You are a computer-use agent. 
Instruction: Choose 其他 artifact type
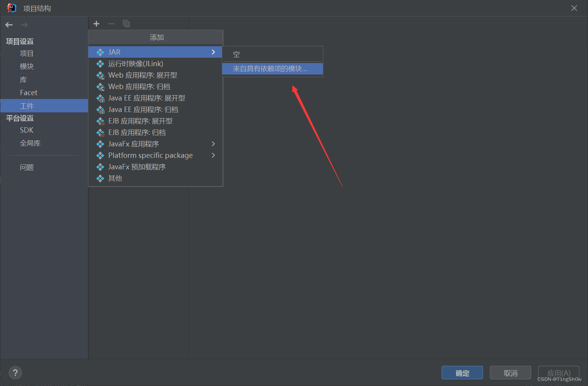(155, 178)
